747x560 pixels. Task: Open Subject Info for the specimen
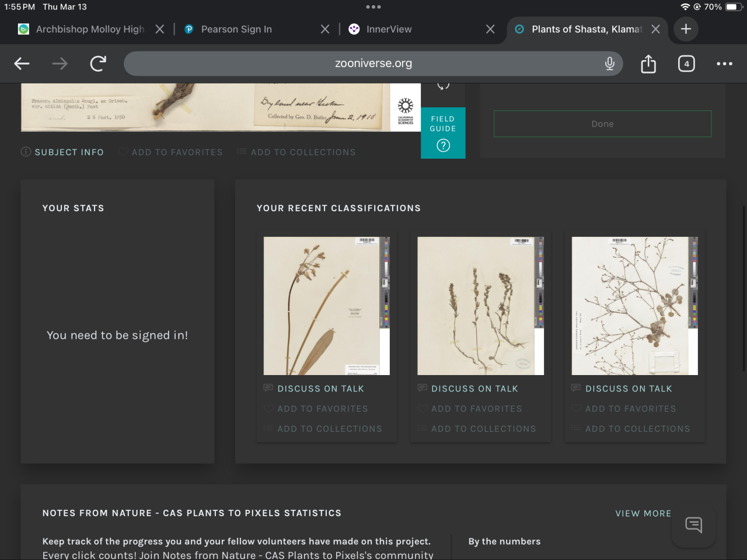pyautogui.click(x=62, y=152)
